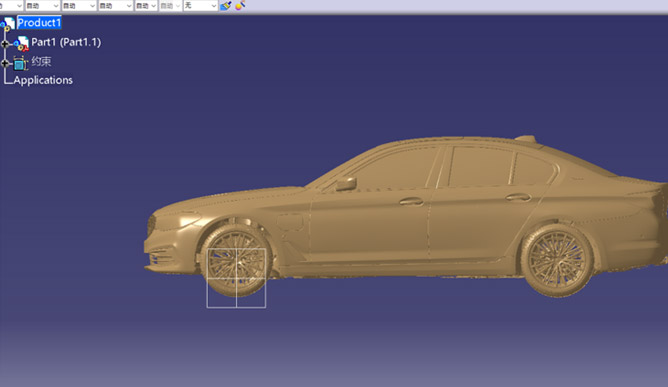Open the 无 dropdown in the toolbar
The width and height of the screenshot is (668, 387).
pos(201,6)
